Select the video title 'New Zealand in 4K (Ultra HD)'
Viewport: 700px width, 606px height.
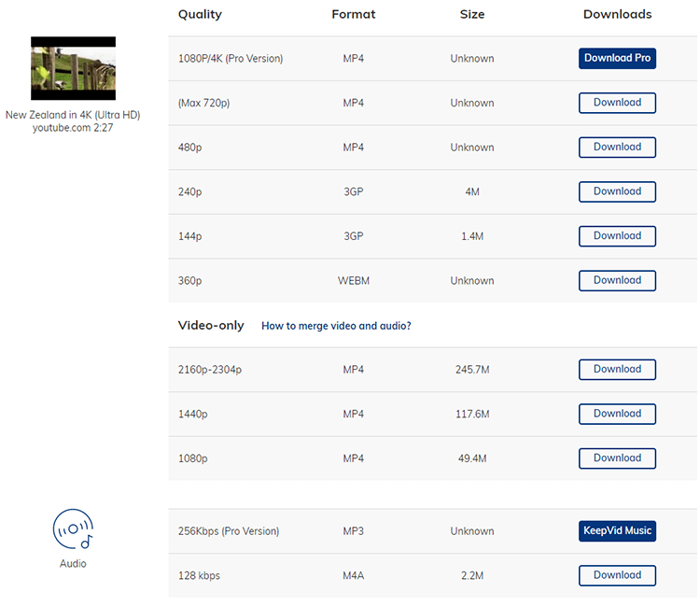[x=73, y=115]
